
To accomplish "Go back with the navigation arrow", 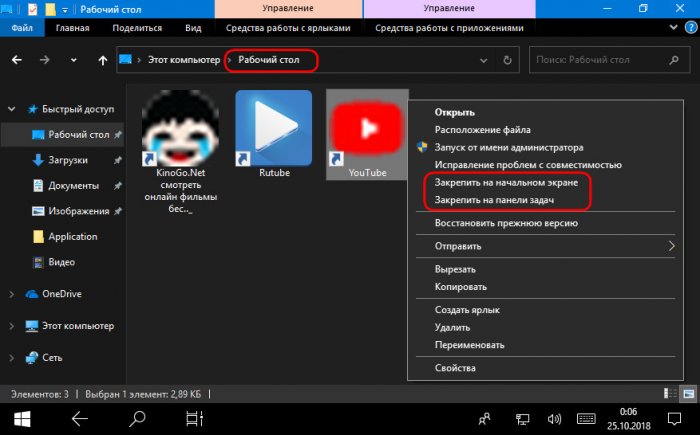I will (x=17, y=60).
